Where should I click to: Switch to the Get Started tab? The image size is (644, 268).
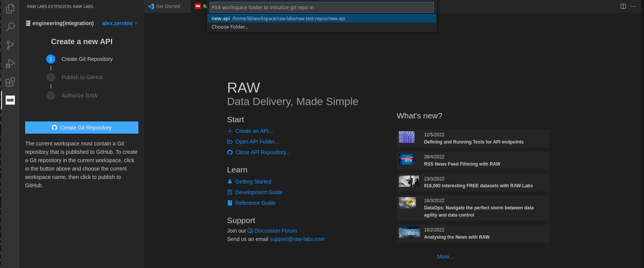click(x=168, y=6)
